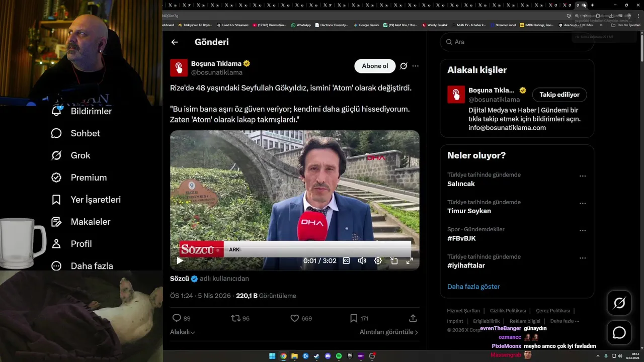Open a new browser tab
The width and height of the screenshot is (644, 362).
click(592, 5)
